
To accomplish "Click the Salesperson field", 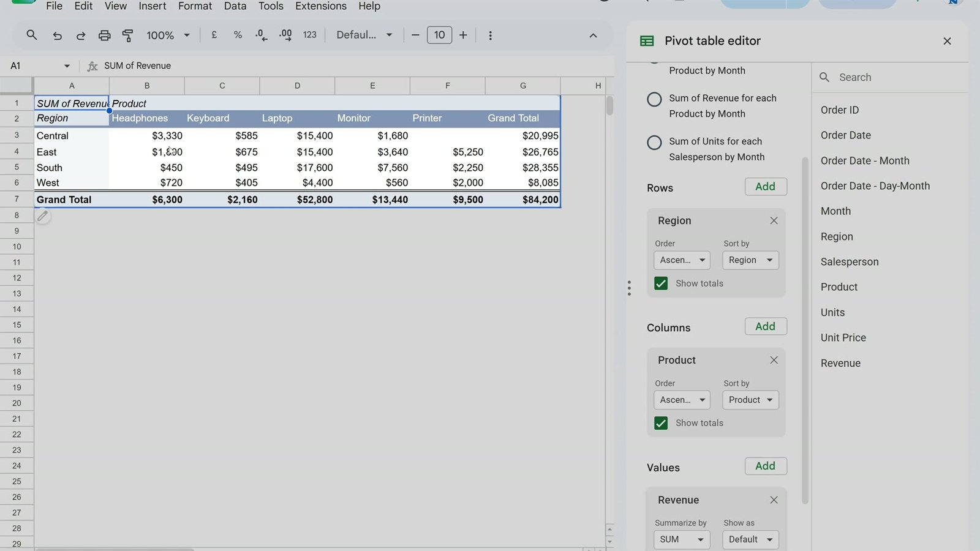I will (850, 262).
